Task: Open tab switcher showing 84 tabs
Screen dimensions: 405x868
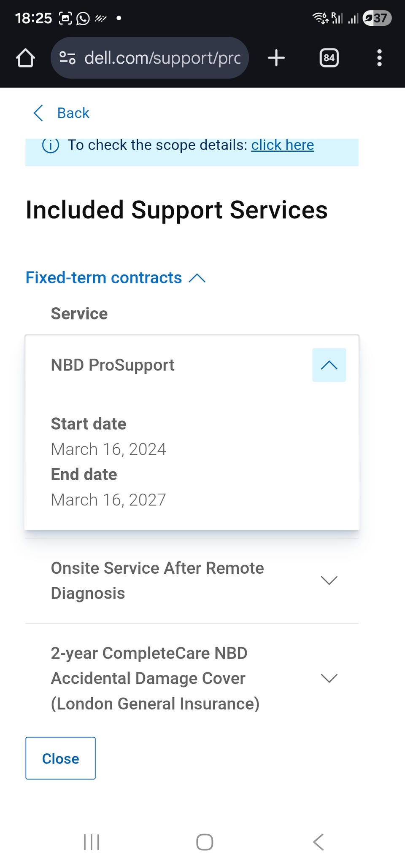Action: tap(329, 58)
